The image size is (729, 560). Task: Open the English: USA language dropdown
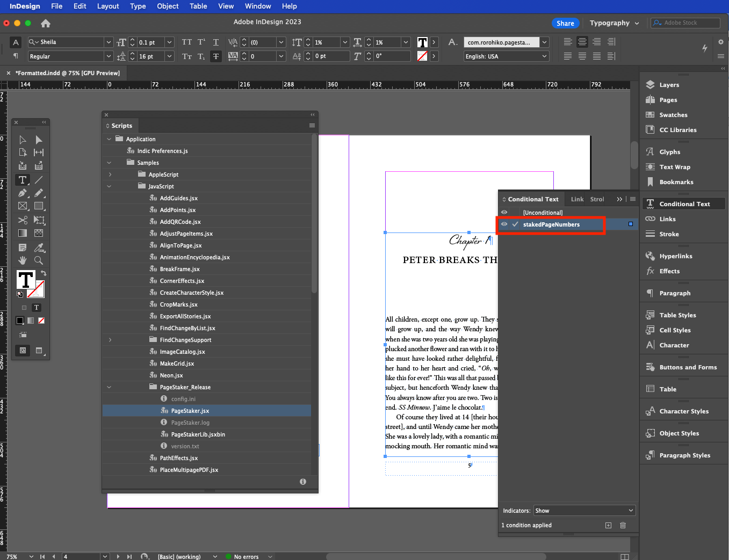click(544, 56)
